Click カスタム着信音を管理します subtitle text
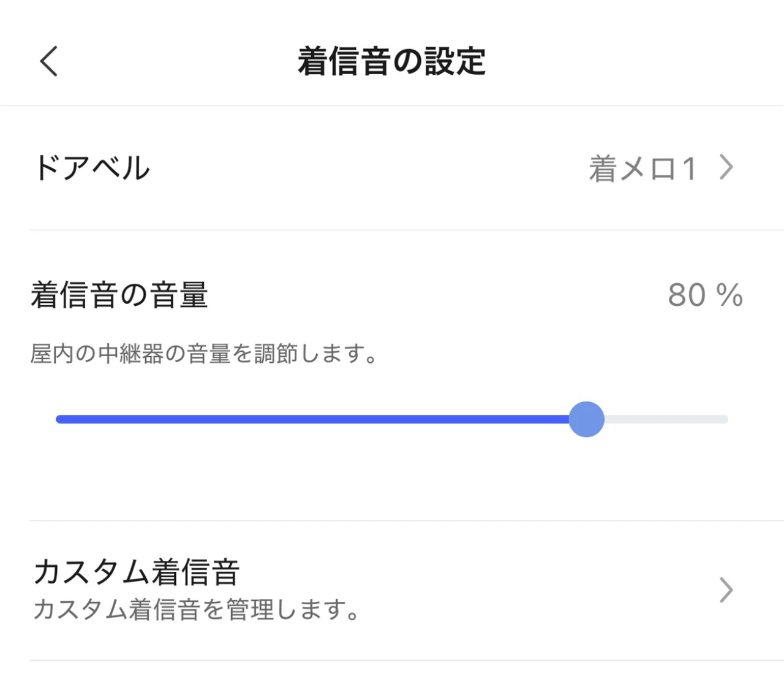Image resolution: width=784 pixels, height=676 pixels. [196, 610]
